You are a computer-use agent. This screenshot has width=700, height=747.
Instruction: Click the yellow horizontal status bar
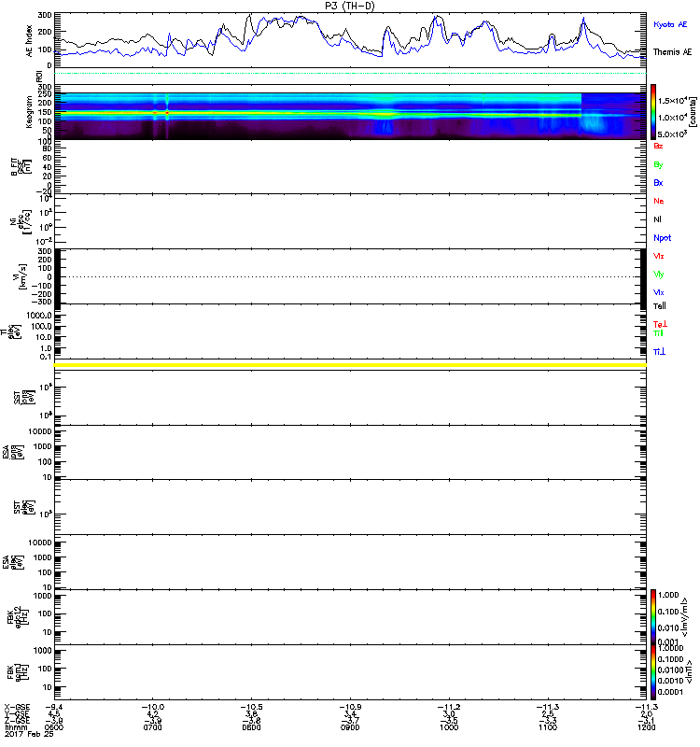click(x=350, y=365)
